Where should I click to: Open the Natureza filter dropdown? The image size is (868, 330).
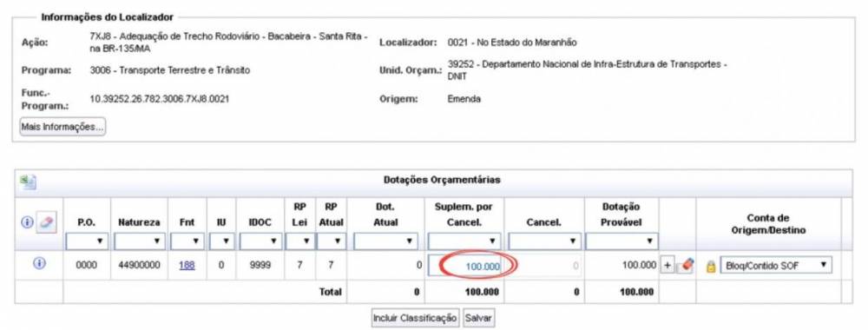(x=139, y=241)
